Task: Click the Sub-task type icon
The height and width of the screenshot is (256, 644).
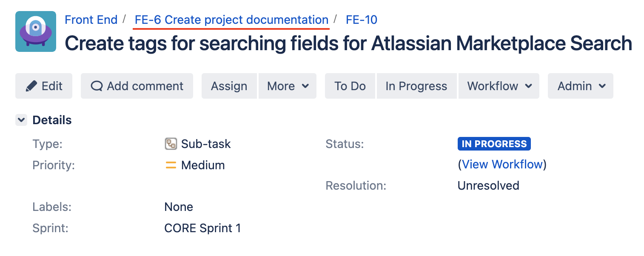Action: click(171, 144)
